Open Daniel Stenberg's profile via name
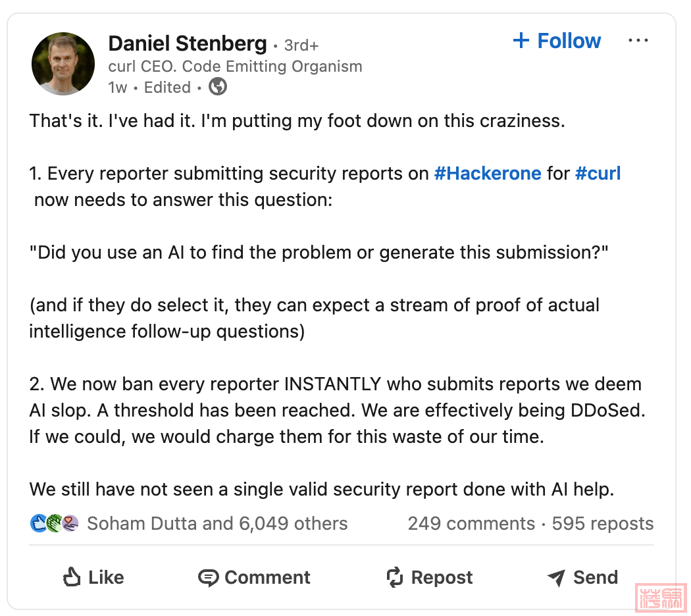The width and height of the screenshot is (691, 616). (x=188, y=44)
